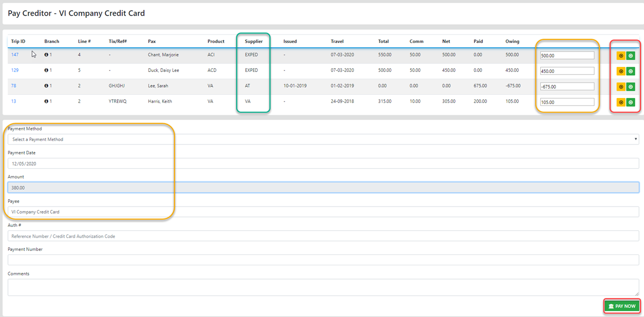This screenshot has height=317, width=644.
Task: Click the yellow target icon in Keith Harris's row
Action: coord(621,103)
